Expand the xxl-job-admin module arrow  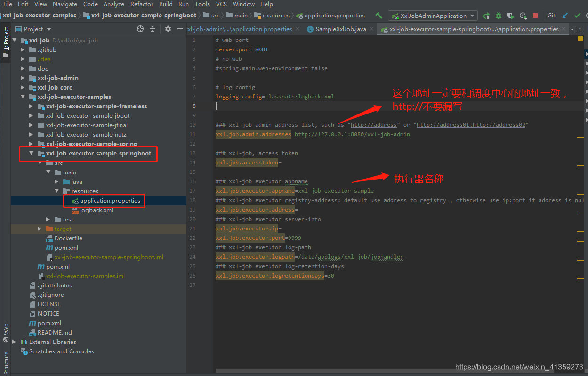(x=23, y=78)
